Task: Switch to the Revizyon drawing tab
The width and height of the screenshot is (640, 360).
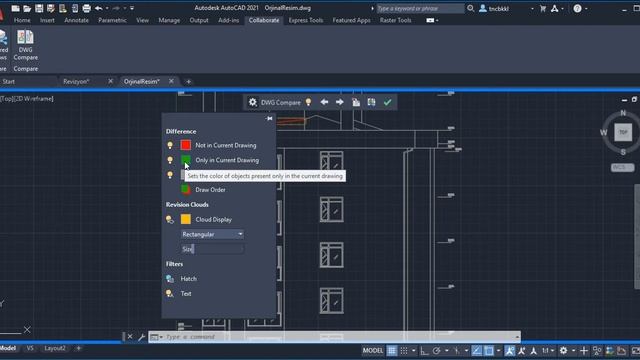Action: pos(76,82)
